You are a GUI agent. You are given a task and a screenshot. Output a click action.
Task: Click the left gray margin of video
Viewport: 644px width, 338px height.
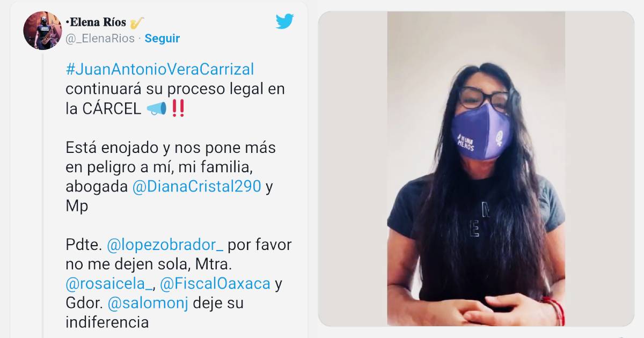tap(353, 168)
